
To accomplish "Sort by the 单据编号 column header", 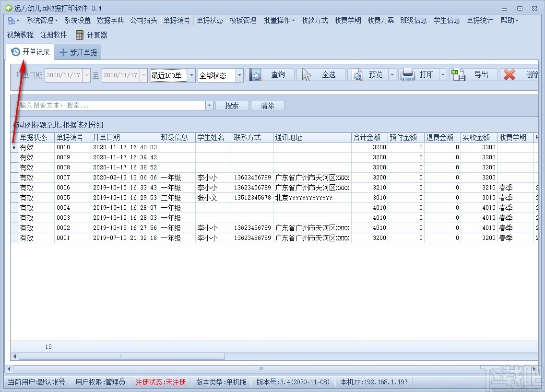I will pyautogui.click(x=72, y=137).
